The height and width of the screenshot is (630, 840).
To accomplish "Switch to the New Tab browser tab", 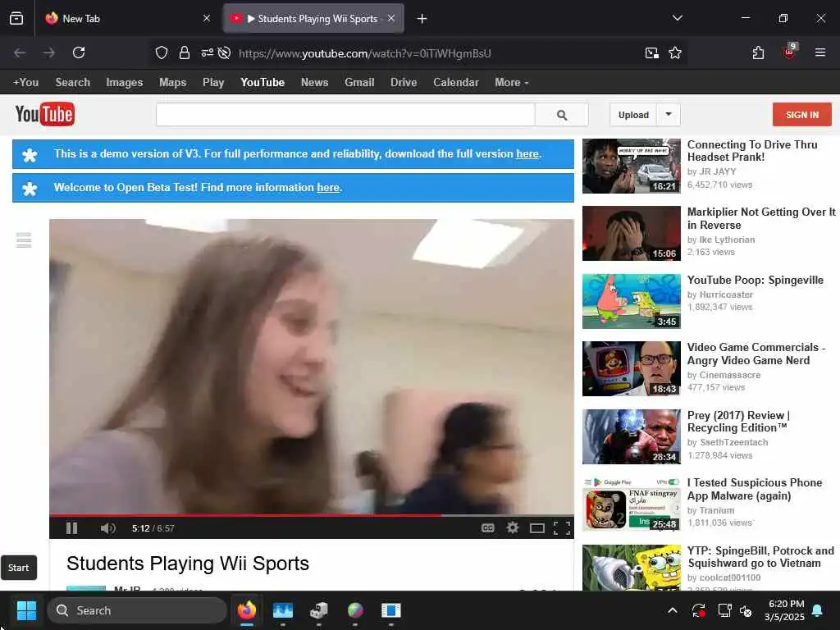I will pyautogui.click(x=129, y=19).
